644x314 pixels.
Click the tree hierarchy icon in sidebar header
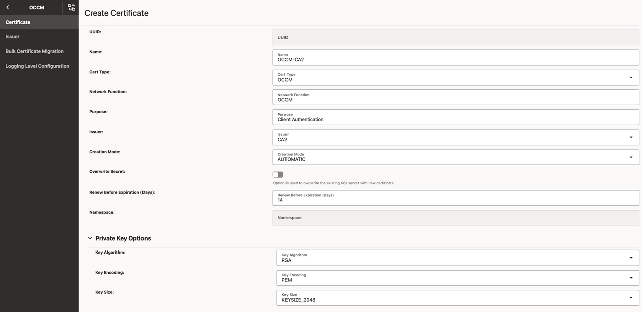pos(71,7)
